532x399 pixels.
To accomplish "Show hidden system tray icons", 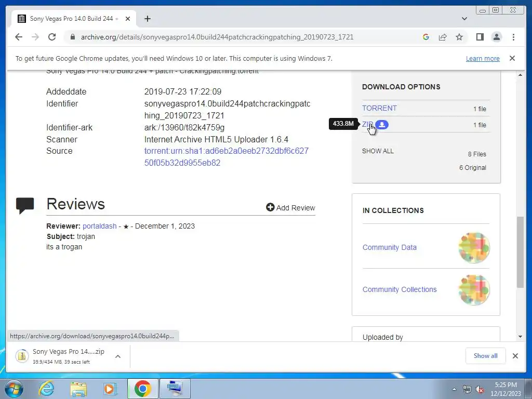I will (x=454, y=389).
